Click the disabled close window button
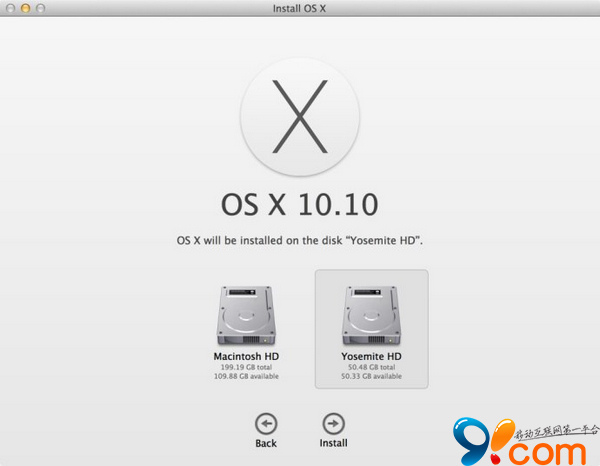 [x=10, y=8]
